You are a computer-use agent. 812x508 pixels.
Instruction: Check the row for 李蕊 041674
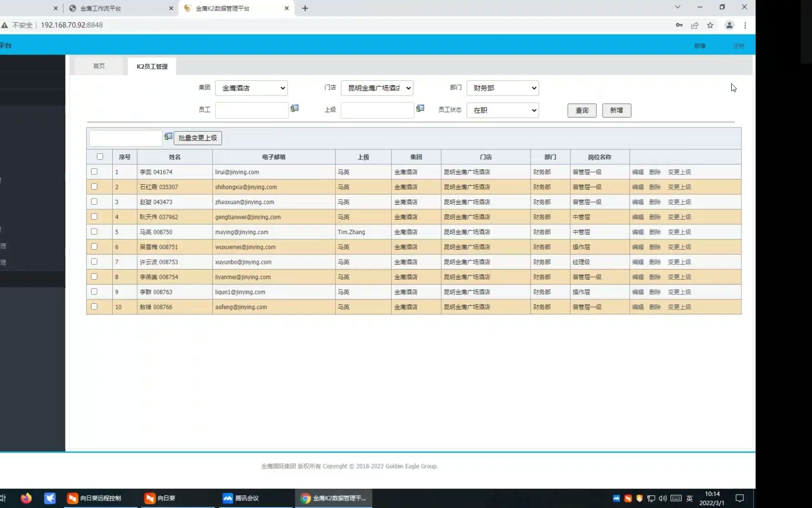(x=94, y=172)
